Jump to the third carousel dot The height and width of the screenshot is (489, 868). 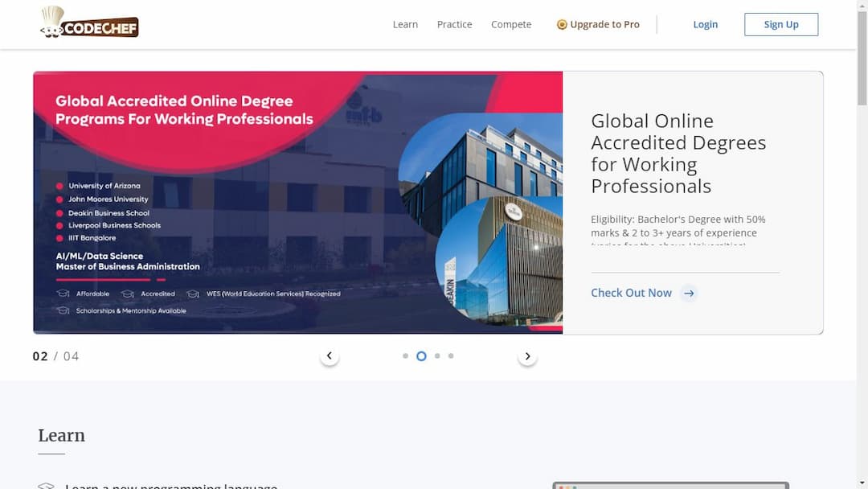click(x=437, y=355)
